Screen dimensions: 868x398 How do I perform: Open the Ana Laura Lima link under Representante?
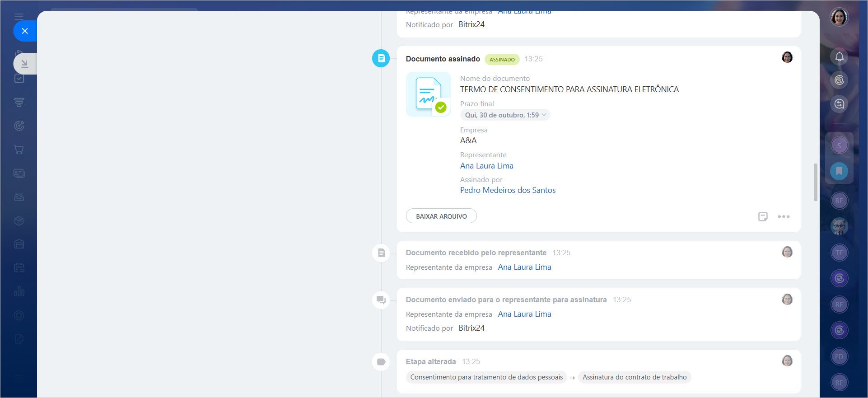click(486, 166)
